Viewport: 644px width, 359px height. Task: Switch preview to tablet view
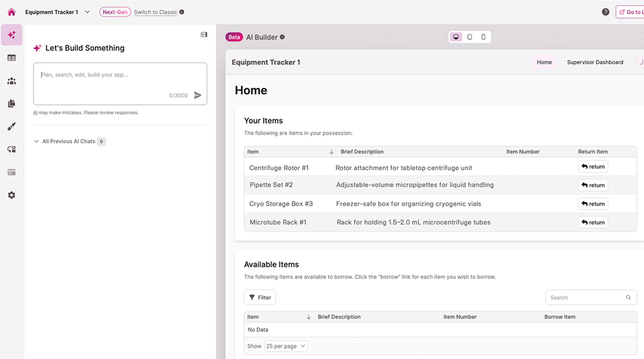point(470,37)
